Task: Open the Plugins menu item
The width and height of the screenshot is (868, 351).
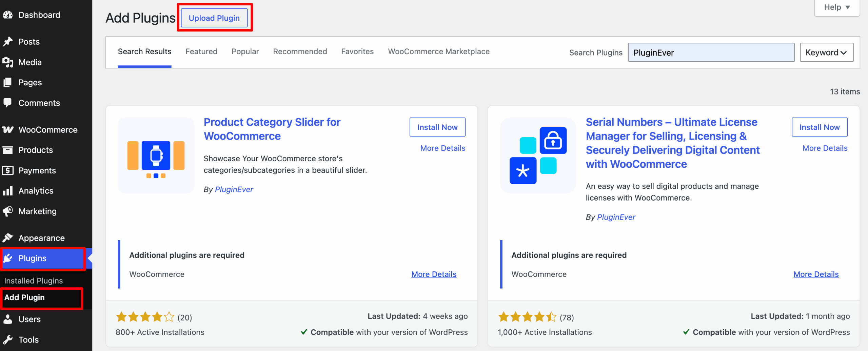Action: point(46,258)
